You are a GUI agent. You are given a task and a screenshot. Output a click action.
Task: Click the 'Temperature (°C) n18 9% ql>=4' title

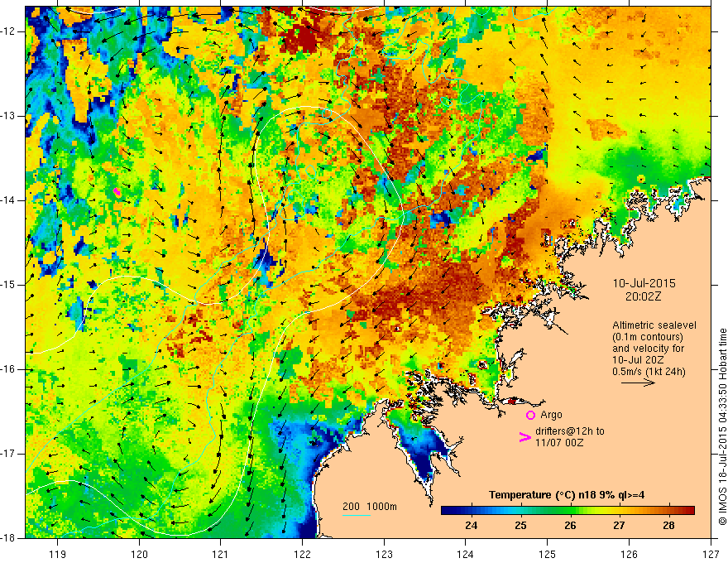pos(567,495)
